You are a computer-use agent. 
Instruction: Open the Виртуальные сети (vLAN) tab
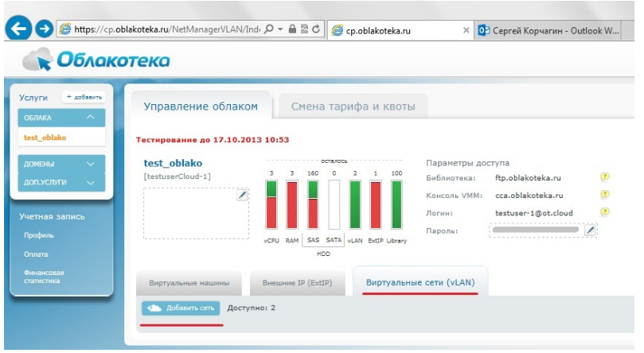420,282
